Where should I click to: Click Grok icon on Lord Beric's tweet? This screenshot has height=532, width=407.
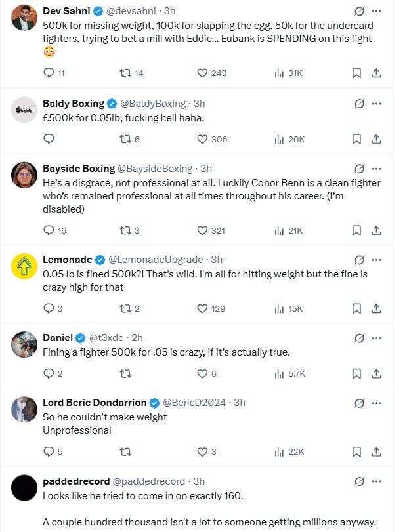pyautogui.click(x=359, y=403)
